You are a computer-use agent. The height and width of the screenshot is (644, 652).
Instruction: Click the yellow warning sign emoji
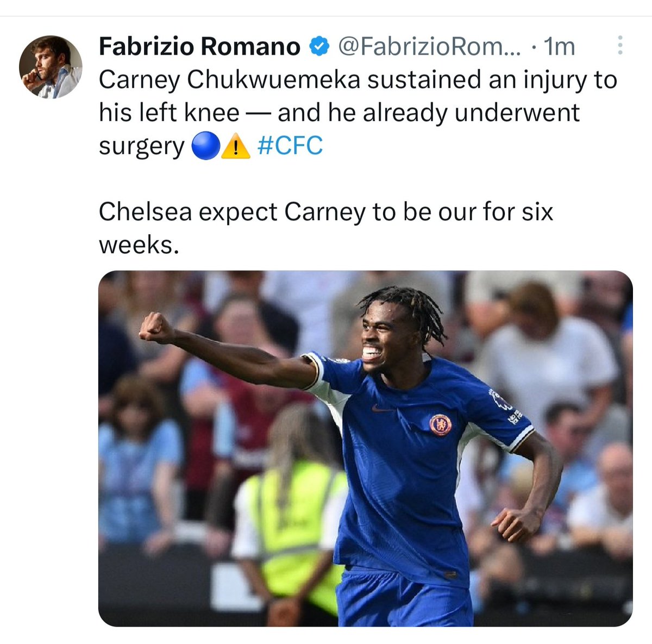pos(236,147)
